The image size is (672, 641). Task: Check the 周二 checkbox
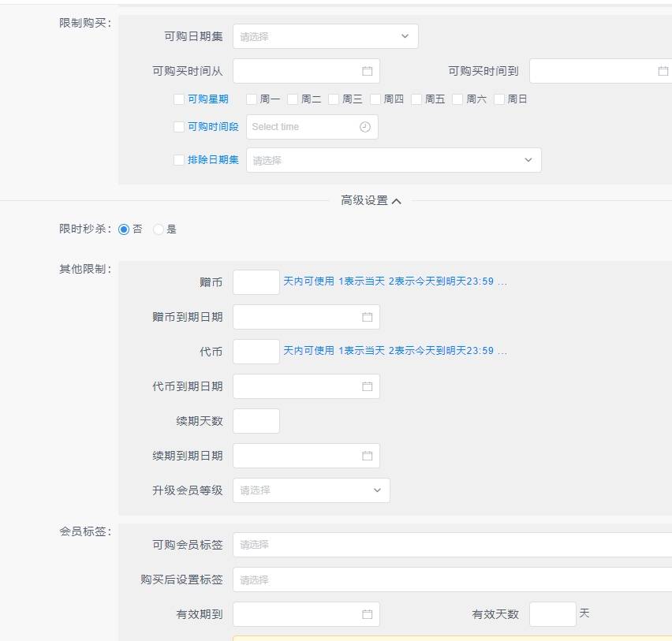(293, 99)
